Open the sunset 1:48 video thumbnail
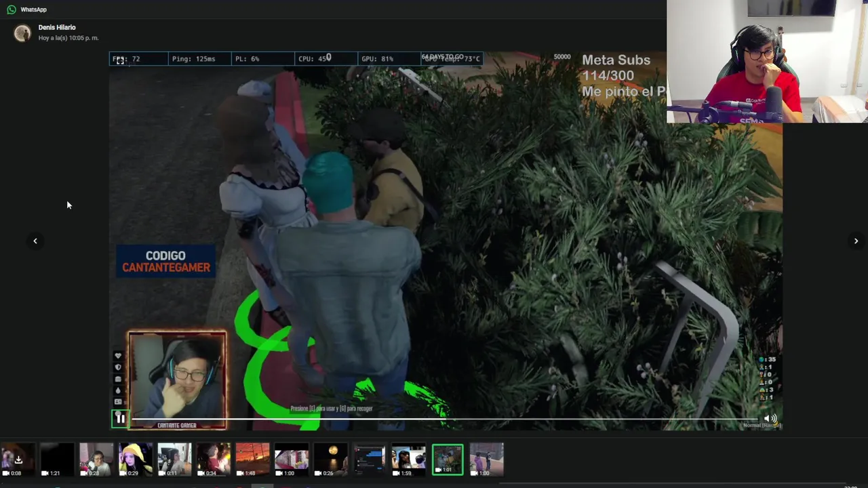Screen dimensions: 868x488 coord(252,460)
